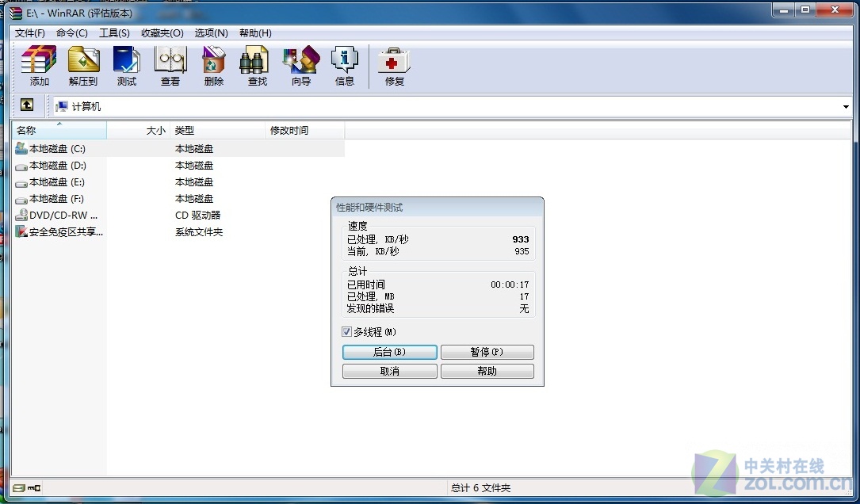Select the 本地磁盘 (E:) row text
Viewport: 860px width, 504px height.
56,182
